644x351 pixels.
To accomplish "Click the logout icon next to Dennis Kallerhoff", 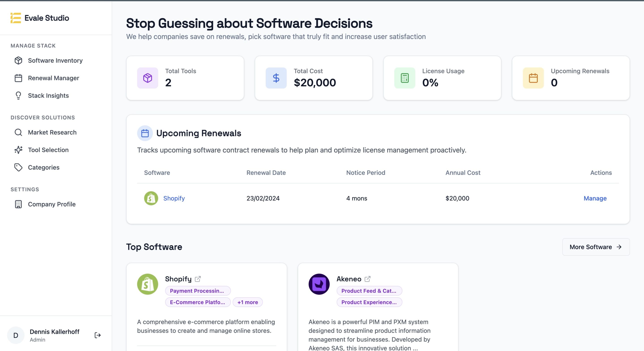I will click(x=97, y=335).
